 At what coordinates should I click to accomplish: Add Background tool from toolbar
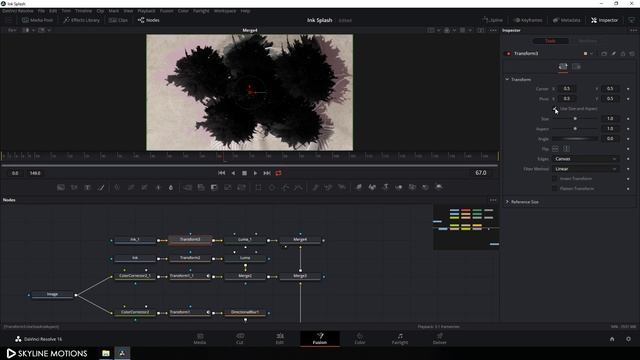tap(61, 187)
